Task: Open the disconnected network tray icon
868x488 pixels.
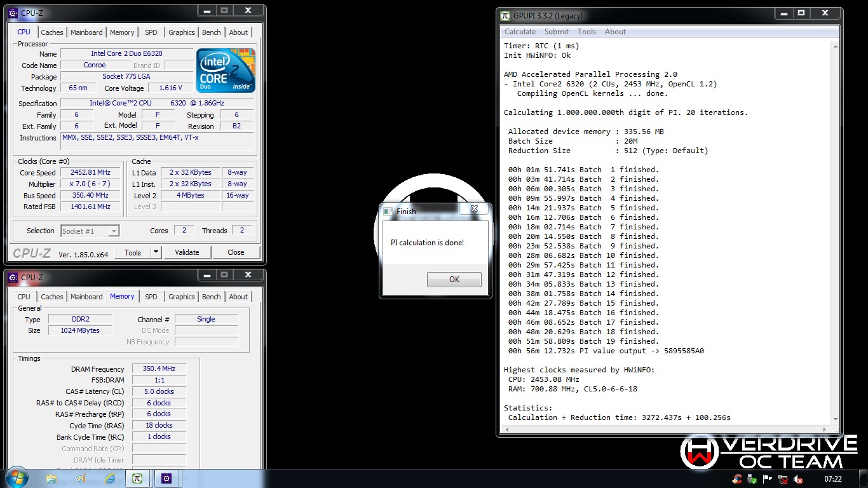Action: click(783, 479)
